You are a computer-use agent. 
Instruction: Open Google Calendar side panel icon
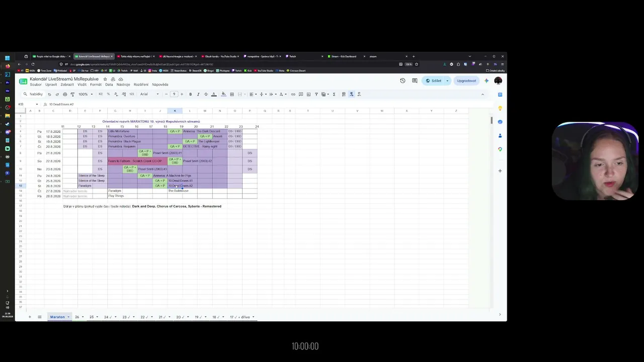tap(500, 95)
